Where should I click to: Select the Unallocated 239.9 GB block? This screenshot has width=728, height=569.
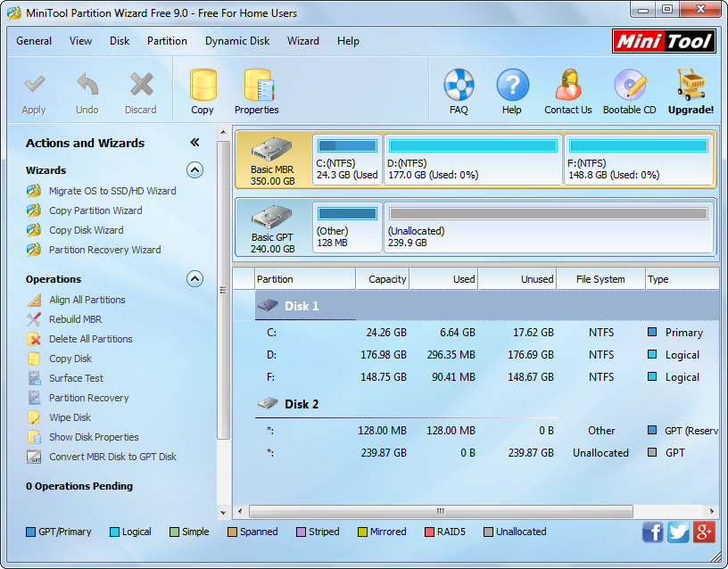click(x=549, y=227)
